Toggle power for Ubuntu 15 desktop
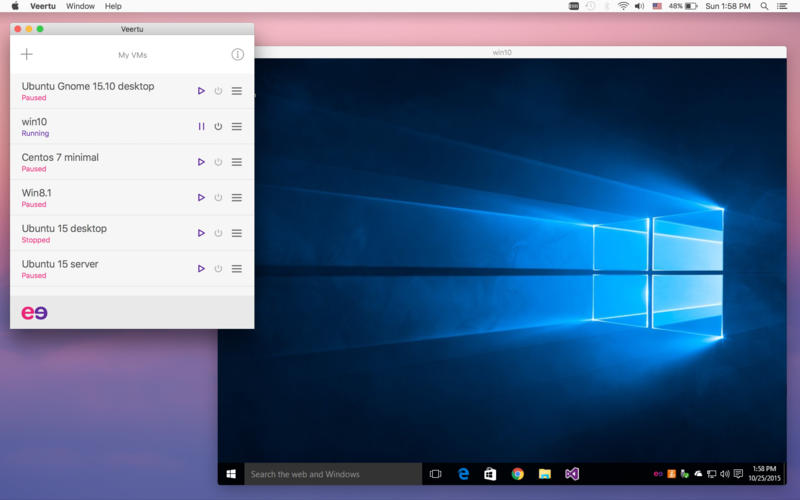Screen dimensions: 800x500 pos(218,233)
